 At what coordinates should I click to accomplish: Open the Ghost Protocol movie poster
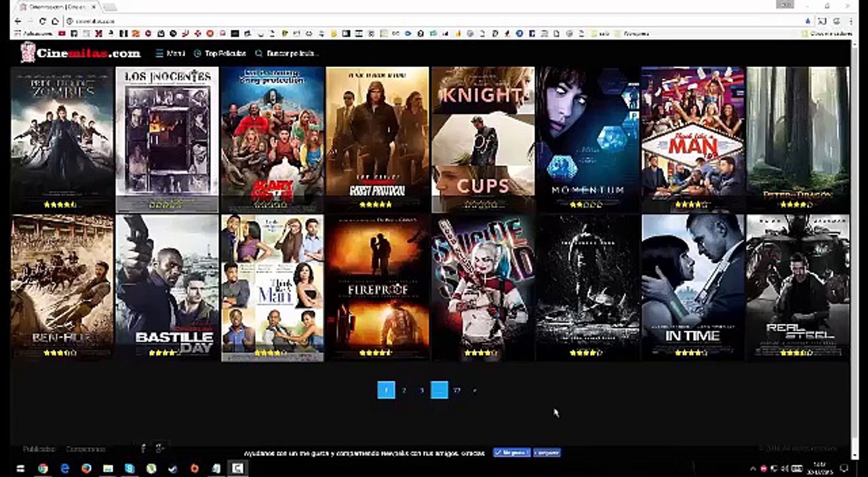coord(377,139)
